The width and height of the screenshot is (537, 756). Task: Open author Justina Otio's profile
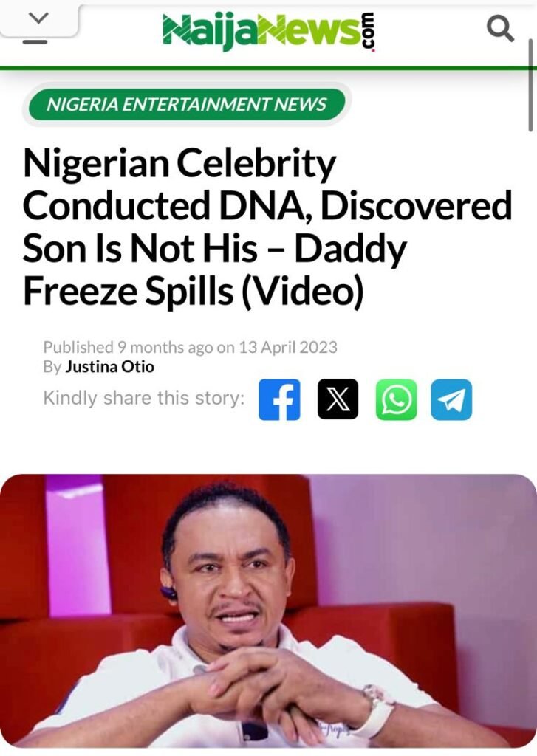109,366
